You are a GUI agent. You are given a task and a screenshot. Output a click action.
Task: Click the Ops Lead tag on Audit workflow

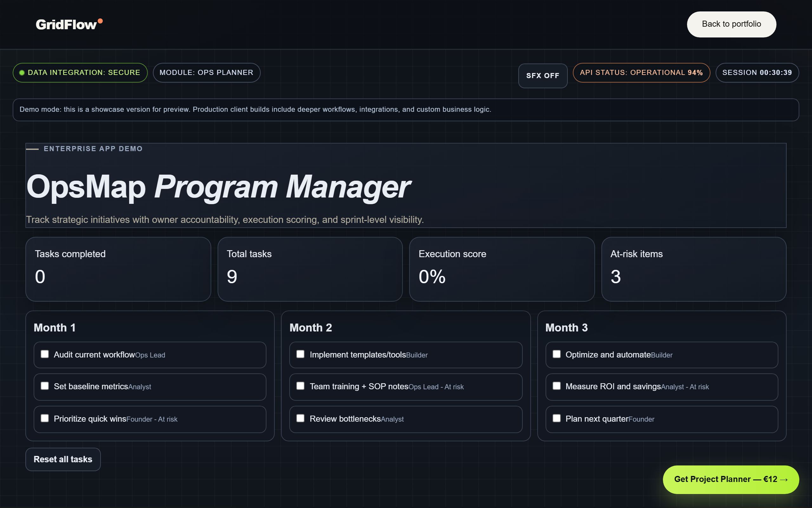(150, 355)
